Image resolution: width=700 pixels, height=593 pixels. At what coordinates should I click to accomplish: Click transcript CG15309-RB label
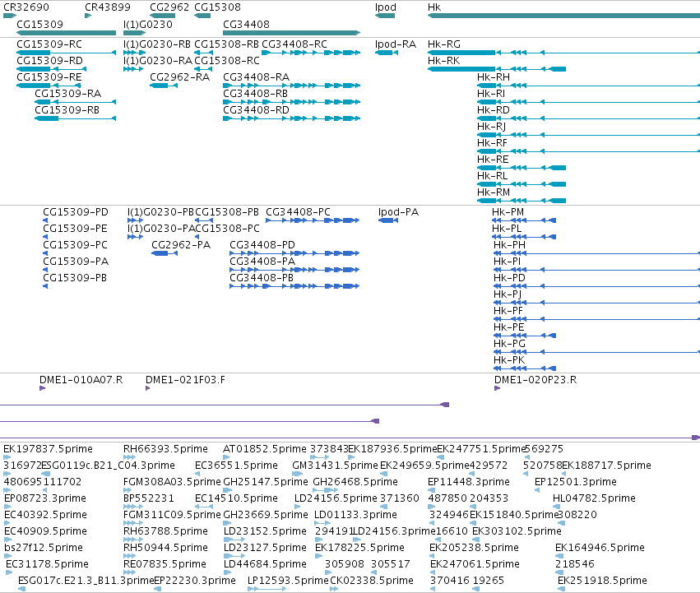67,110
